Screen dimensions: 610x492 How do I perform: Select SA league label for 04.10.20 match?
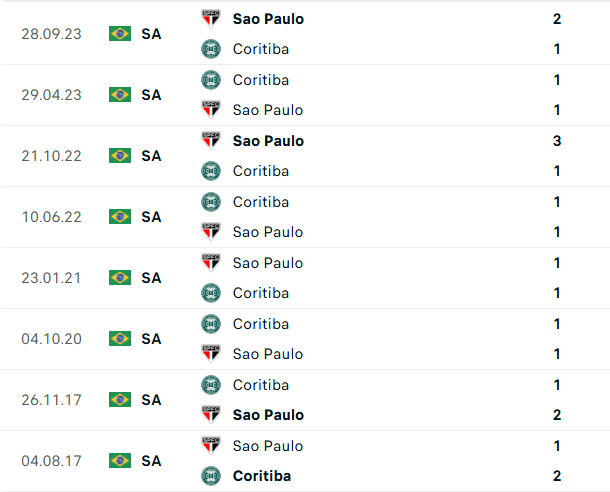(151, 339)
